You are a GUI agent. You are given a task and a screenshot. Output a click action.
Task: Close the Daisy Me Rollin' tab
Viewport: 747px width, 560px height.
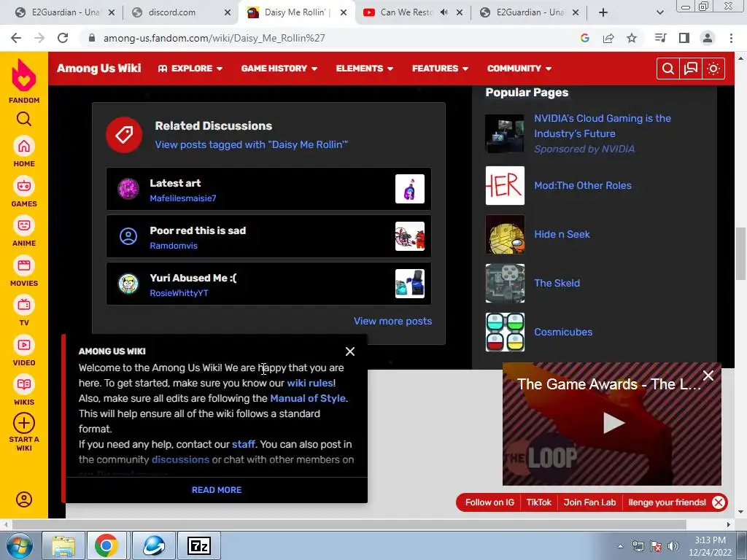click(x=343, y=12)
